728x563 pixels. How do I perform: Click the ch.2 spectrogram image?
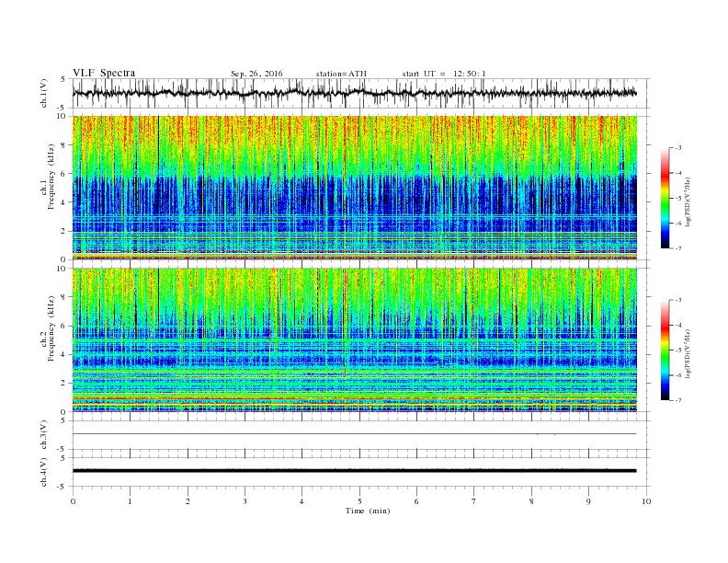[355, 339]
